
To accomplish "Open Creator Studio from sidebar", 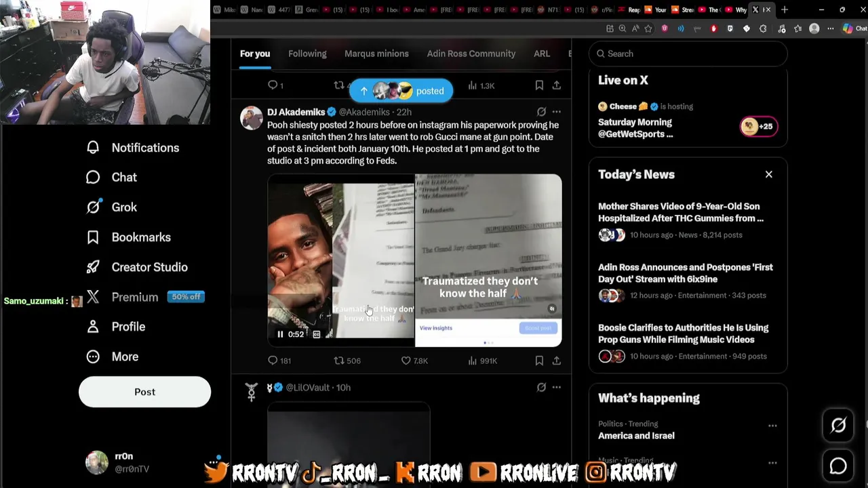I will tap(137, 267).
